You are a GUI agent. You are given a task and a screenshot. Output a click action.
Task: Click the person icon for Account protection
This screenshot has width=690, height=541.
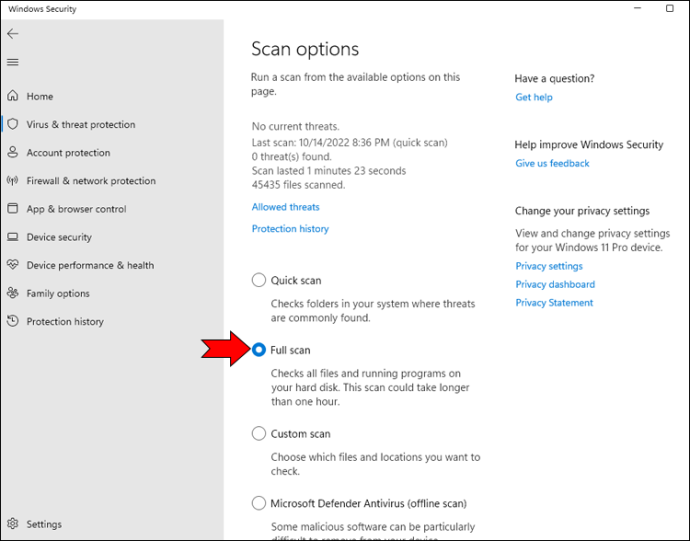[13, 152]
